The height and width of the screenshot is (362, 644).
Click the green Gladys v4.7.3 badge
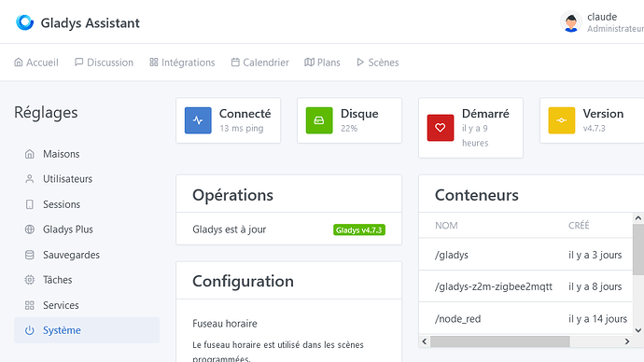pyautogui.click(x=359, y=230)
